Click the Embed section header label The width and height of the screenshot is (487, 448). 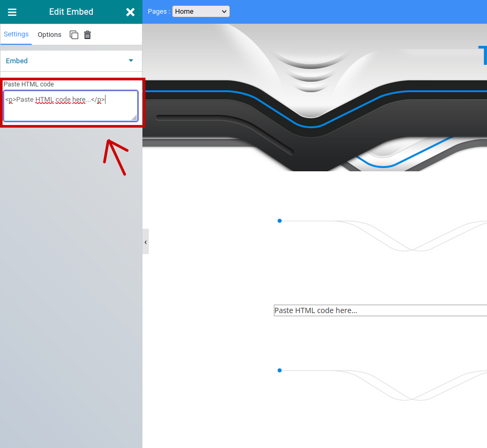(17, 61)
